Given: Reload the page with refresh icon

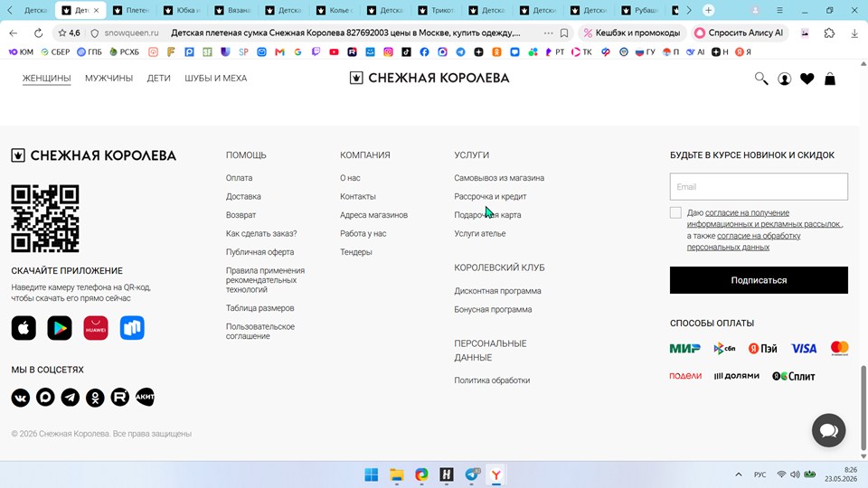Looking at the screenshot, I should click(x=38, y=33).
